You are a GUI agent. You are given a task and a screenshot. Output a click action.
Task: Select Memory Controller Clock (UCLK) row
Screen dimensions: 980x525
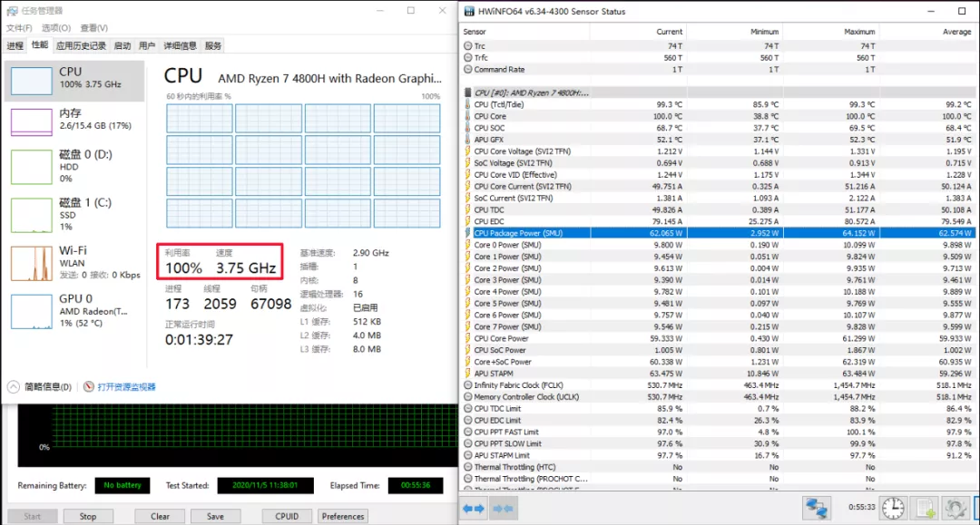point(718,396)
